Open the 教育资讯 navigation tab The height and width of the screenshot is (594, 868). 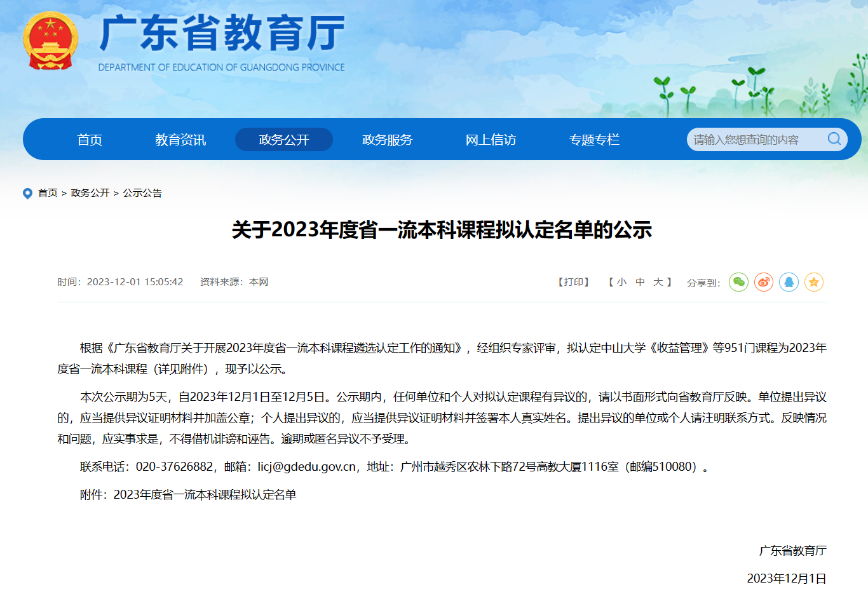pyautogui.click(x=180, y=140)
